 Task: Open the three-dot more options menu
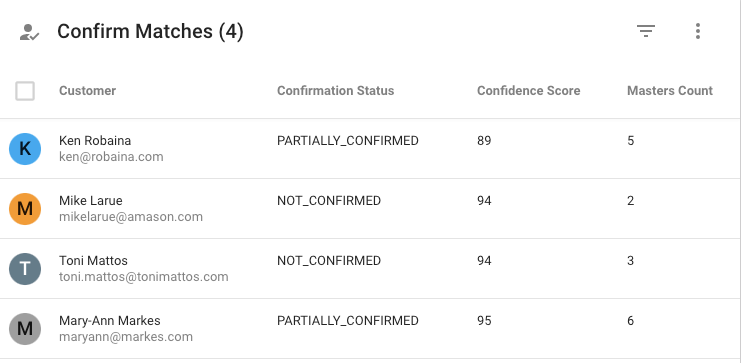coord(698,31)
